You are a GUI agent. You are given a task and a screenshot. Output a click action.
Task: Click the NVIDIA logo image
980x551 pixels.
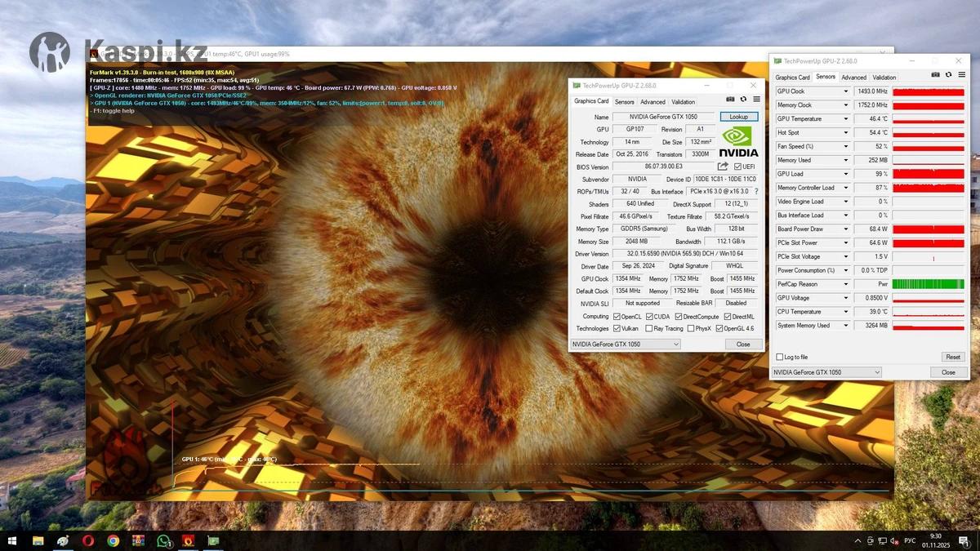click(739, 142)
